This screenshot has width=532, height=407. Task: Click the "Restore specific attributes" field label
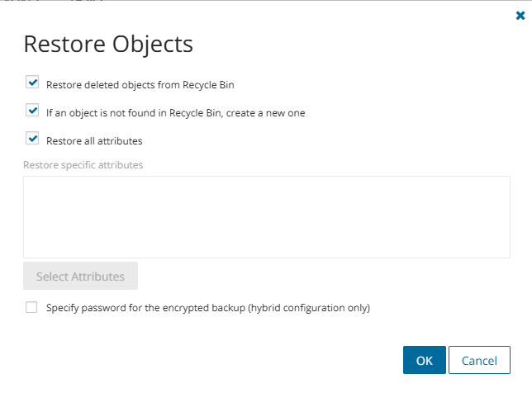pos(83,165)
